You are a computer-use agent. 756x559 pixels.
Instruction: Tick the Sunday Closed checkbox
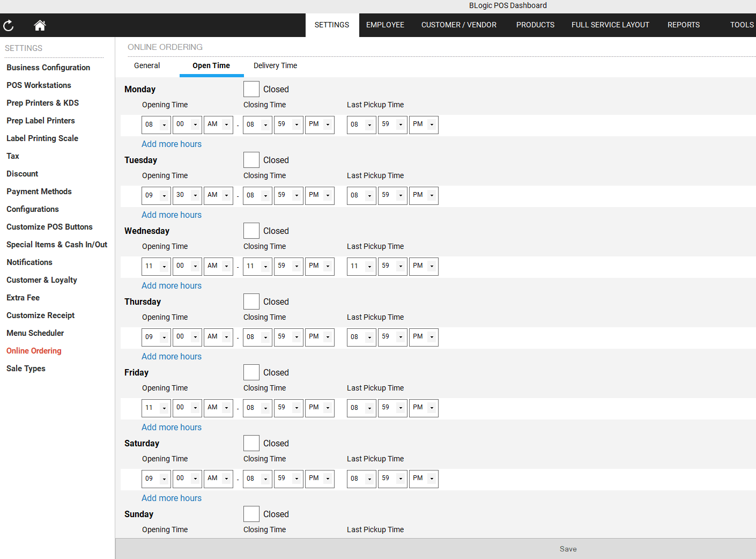[x=251, y=514]
